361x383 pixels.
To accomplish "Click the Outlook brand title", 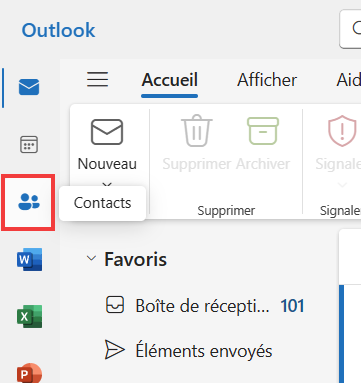I will coord(58,30).
